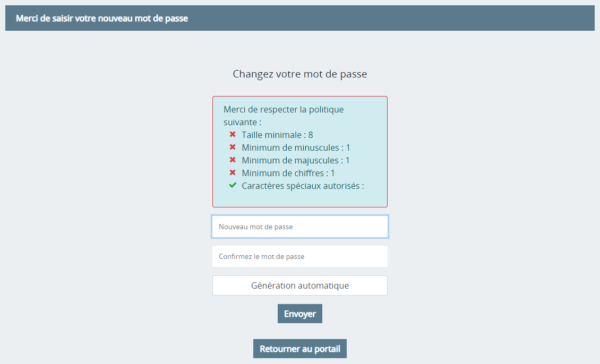Click the green checkmark for Caractères spéciaux
The image size is (600, 364).
point(233,185)
